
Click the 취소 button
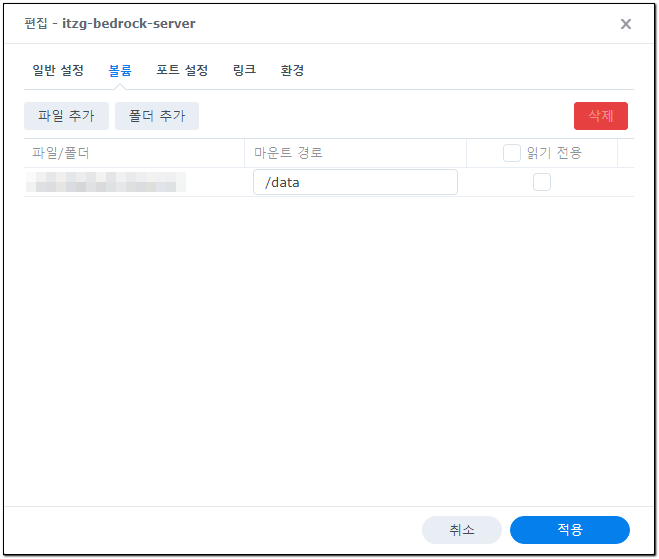461,530
